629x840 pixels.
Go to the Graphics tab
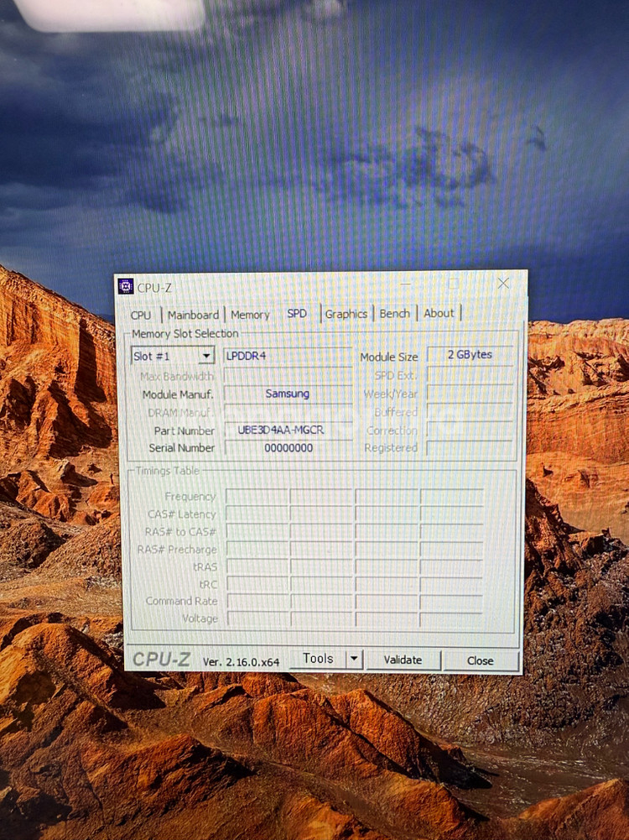(346, 314)
